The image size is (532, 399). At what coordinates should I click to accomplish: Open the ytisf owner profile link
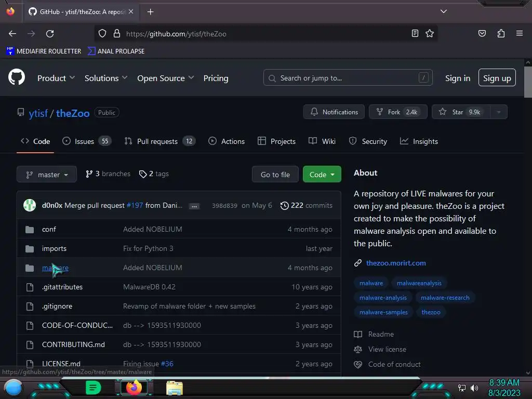pyautogui.click(x=38, y=113)
